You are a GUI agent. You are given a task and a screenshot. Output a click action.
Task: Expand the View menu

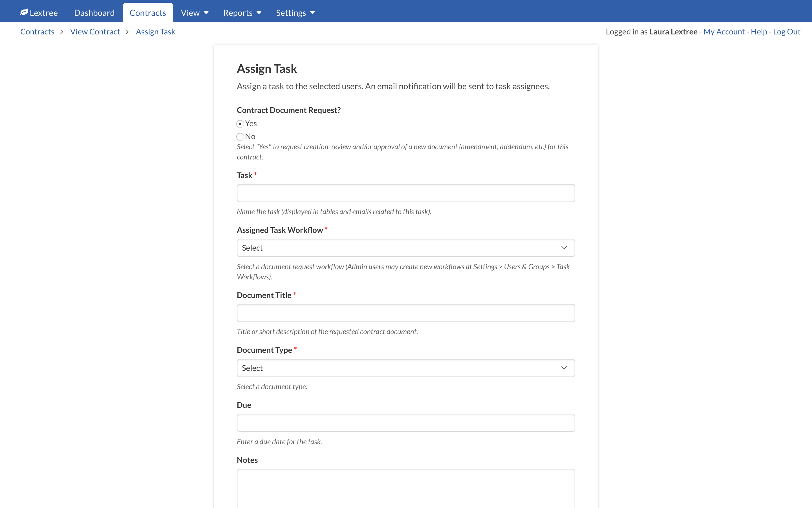(195, 13)
